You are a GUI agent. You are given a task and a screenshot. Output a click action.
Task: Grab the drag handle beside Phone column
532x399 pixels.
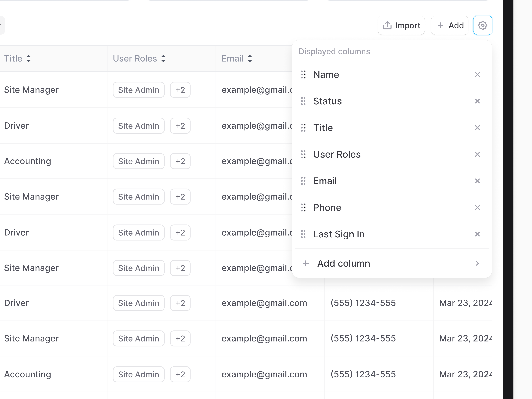(x=304, y=207)
